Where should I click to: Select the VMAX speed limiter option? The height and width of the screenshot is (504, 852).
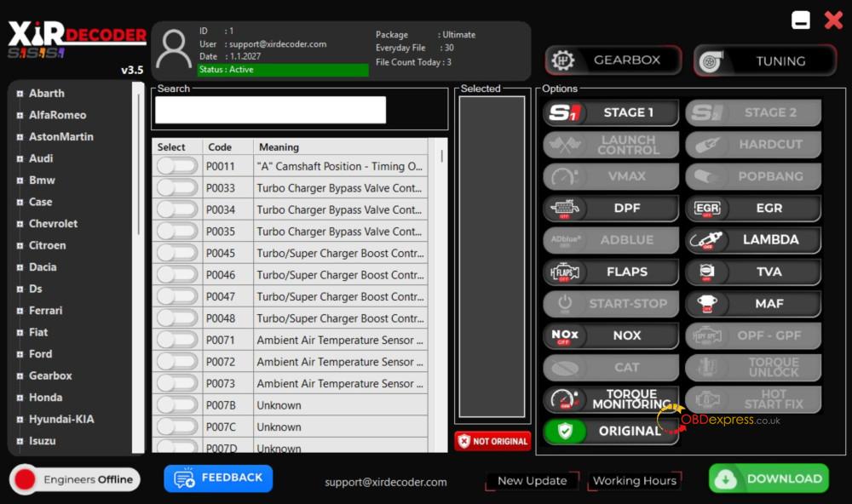[611, 176]
